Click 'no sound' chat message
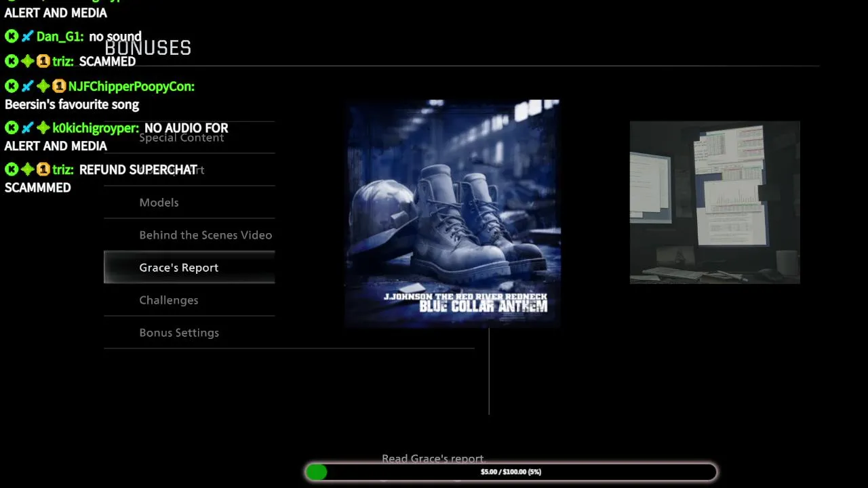This screenshot has width=868, height=488. [115, 37]
